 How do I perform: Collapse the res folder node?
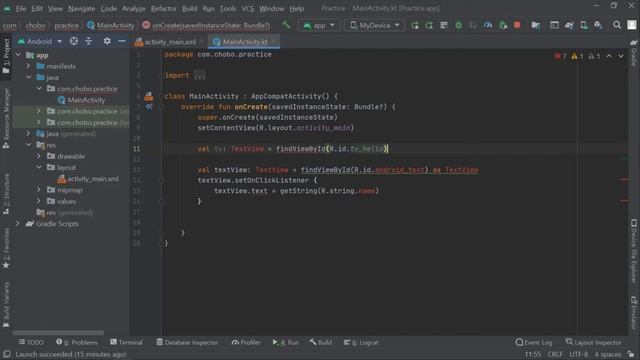point(28,145)
